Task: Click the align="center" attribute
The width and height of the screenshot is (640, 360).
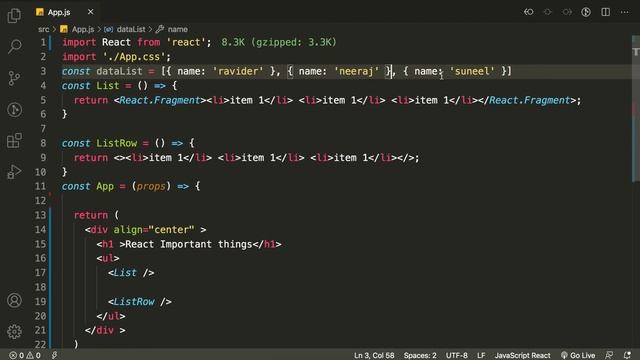Action: (154, 230)
